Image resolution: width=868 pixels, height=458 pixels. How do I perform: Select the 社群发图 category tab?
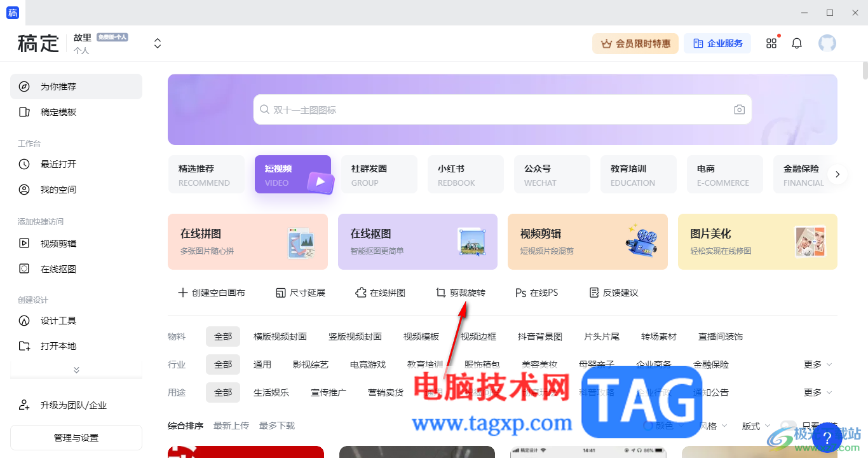coord(379,174)
